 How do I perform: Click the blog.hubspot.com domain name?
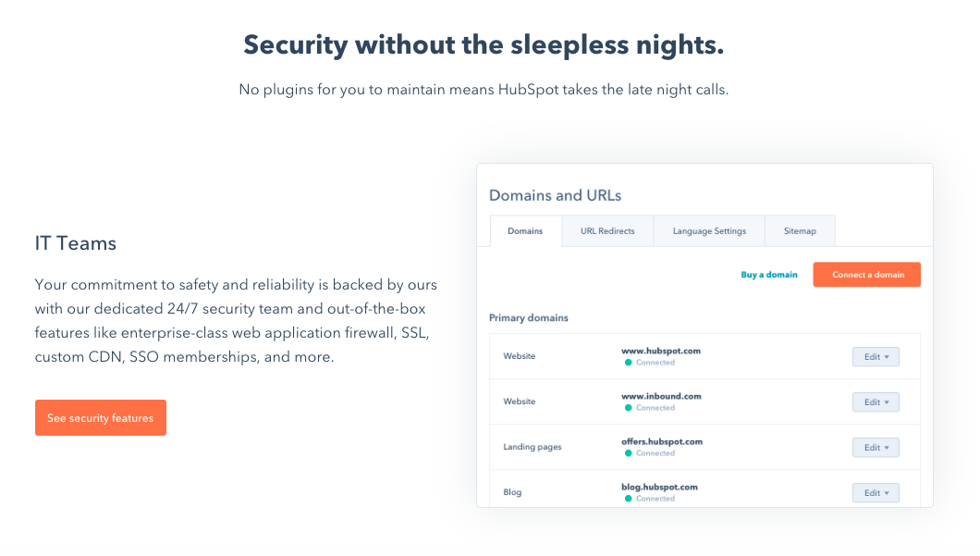tap(659, 487)
